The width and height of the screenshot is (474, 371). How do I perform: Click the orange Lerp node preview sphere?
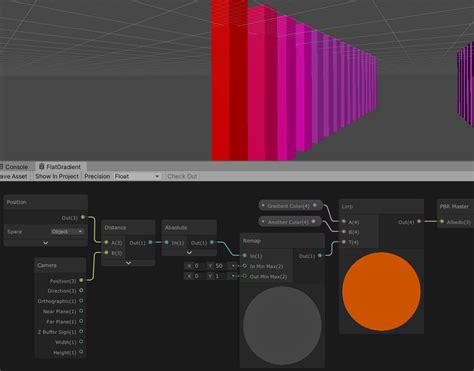[x=381, y=291]
